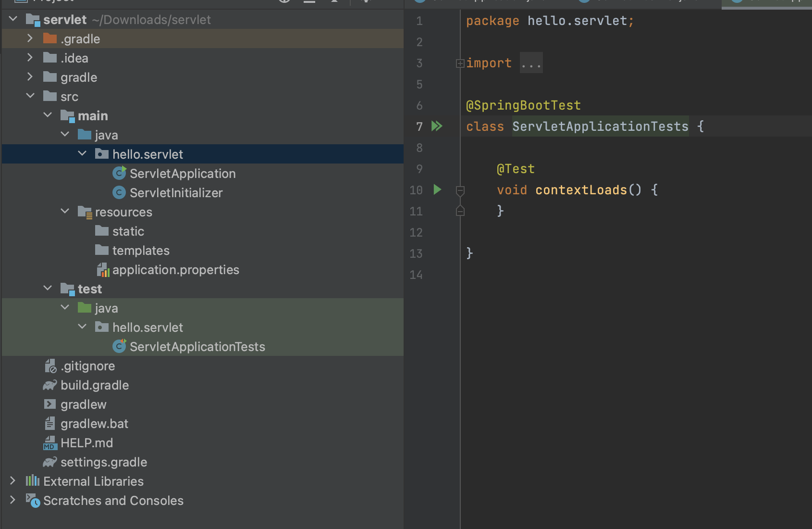812x529 pixels.
Task: Select build.gradle file name in tree
Action: [95, 385]
